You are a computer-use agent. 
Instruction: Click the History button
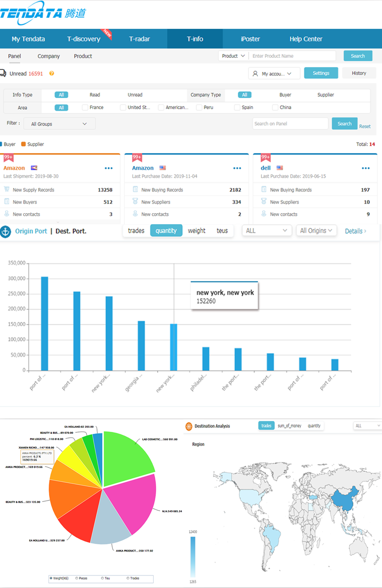(359, 73)
